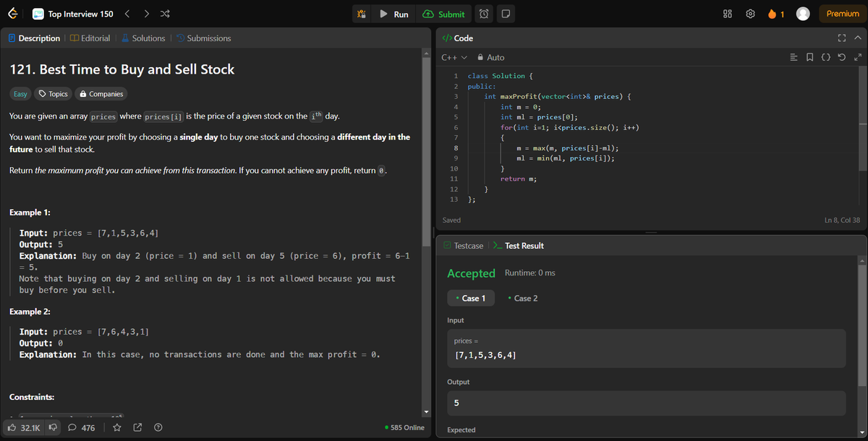The image size is (868, 441).
Task: Switch to the Description tab
Action: [x=34, y=38]
